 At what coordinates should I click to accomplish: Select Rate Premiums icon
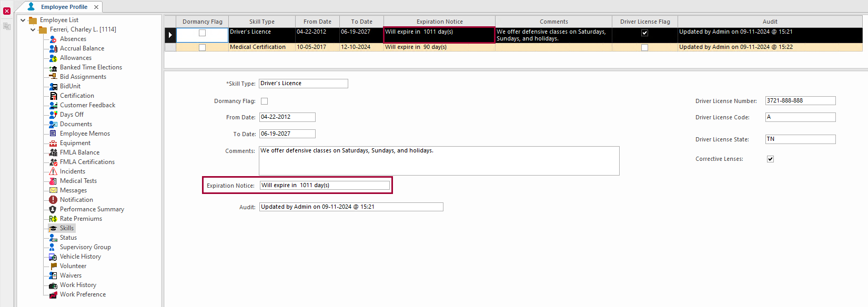pyautogui.click(x=53, y=219)
